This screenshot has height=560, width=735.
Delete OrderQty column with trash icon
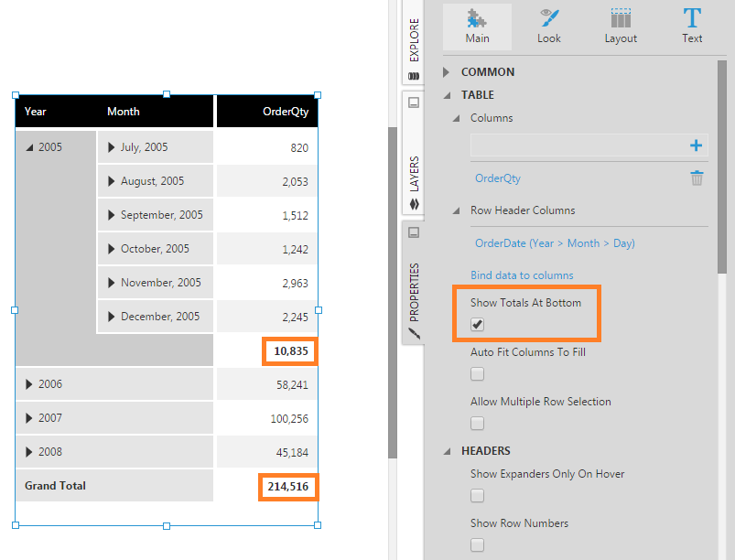(x=697, y=178)
